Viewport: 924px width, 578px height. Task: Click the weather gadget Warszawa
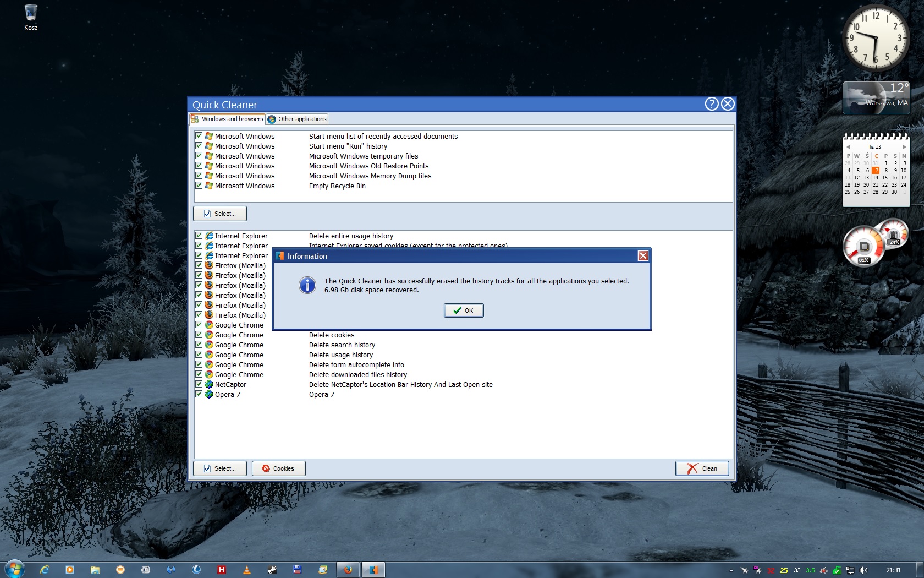(x=876, y=98)
